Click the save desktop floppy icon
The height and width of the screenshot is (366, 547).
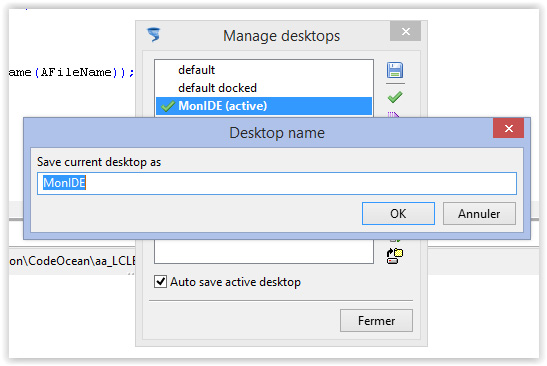click(x=395, y=70)
